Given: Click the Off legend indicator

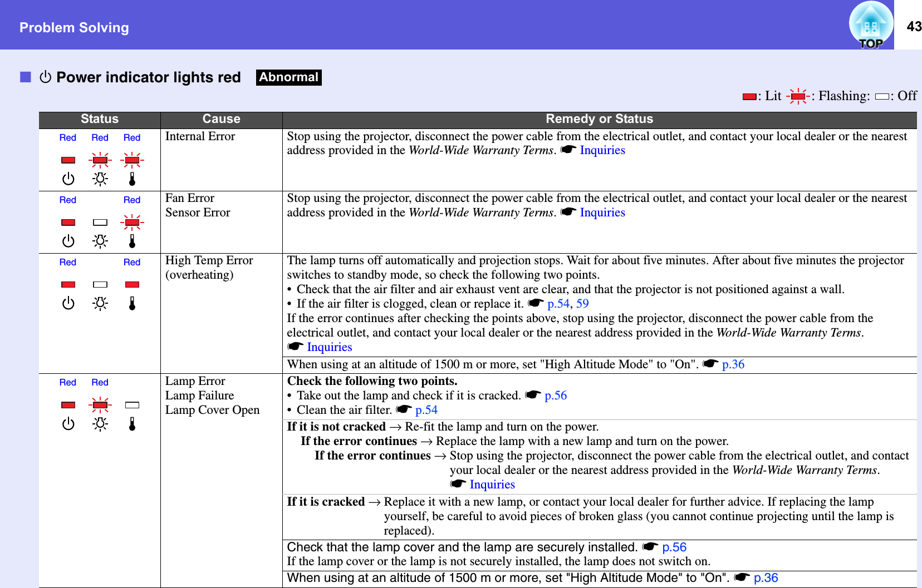Looking at the screenshot, I should coord(882,97).
